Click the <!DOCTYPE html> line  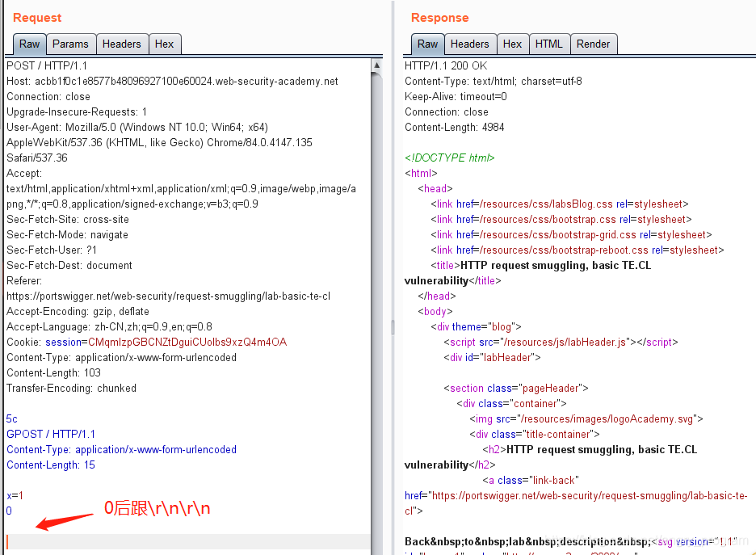tap(450, 158)
